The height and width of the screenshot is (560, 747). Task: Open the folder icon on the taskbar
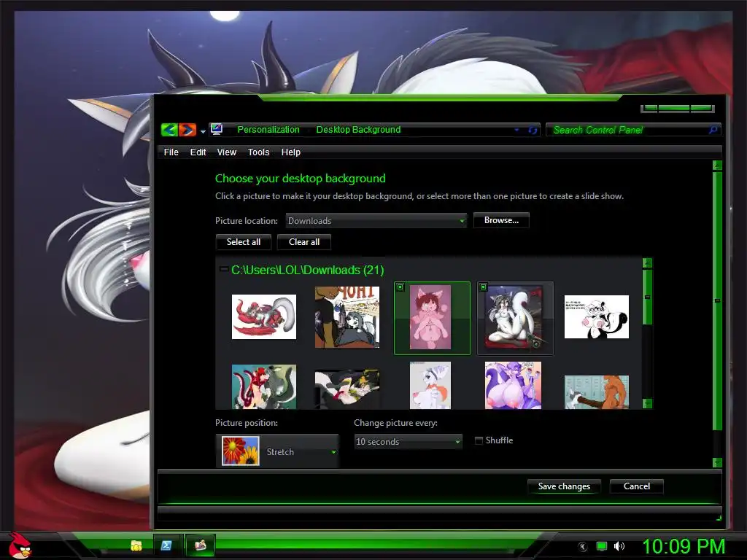point(136,545)
